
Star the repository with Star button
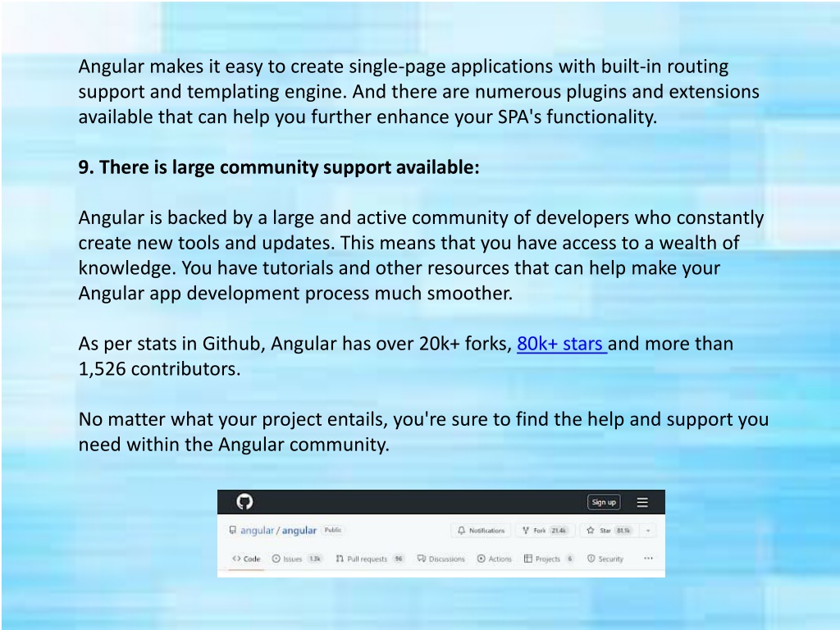click(x=610, y=531)
